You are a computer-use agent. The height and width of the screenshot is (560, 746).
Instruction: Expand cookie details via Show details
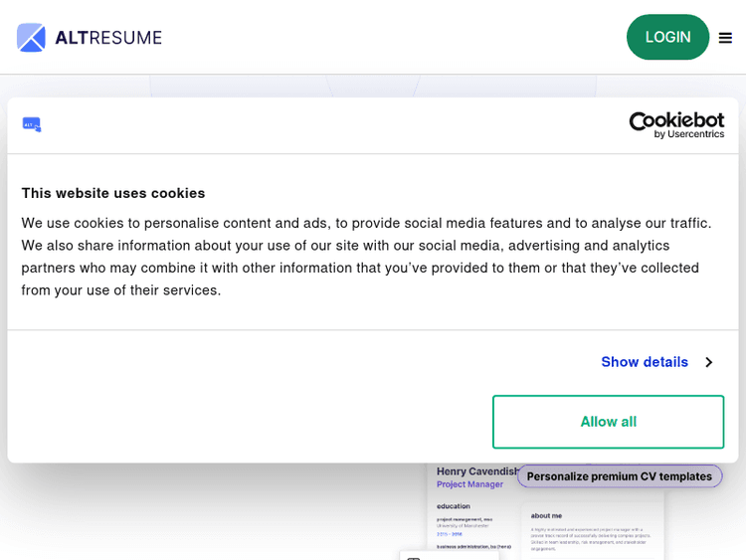point(645,362)
